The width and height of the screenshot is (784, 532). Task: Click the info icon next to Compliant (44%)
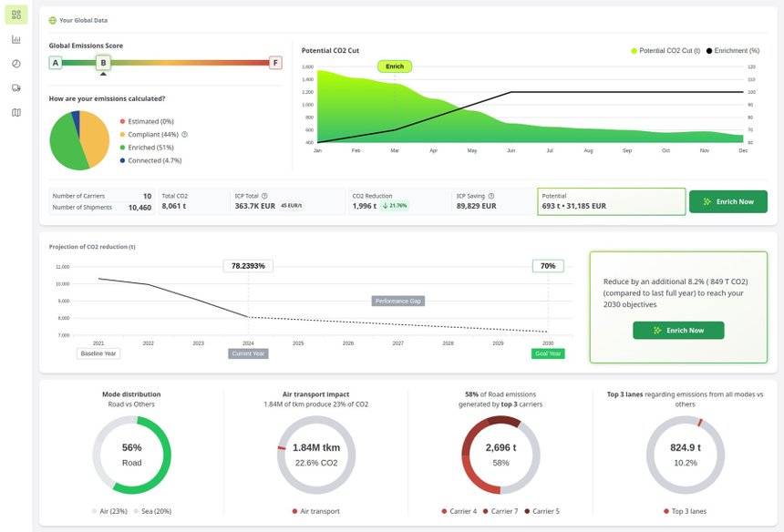click(x=184, y=135)
